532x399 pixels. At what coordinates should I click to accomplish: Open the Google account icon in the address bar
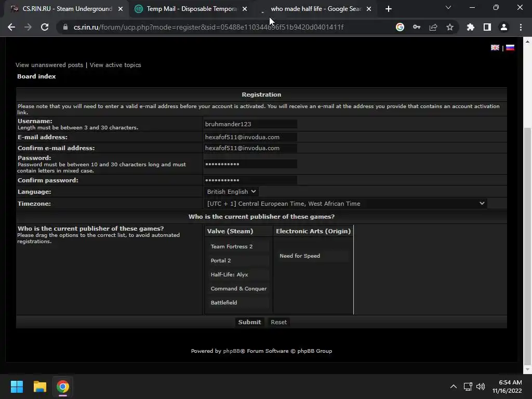(x=400, y=27)
